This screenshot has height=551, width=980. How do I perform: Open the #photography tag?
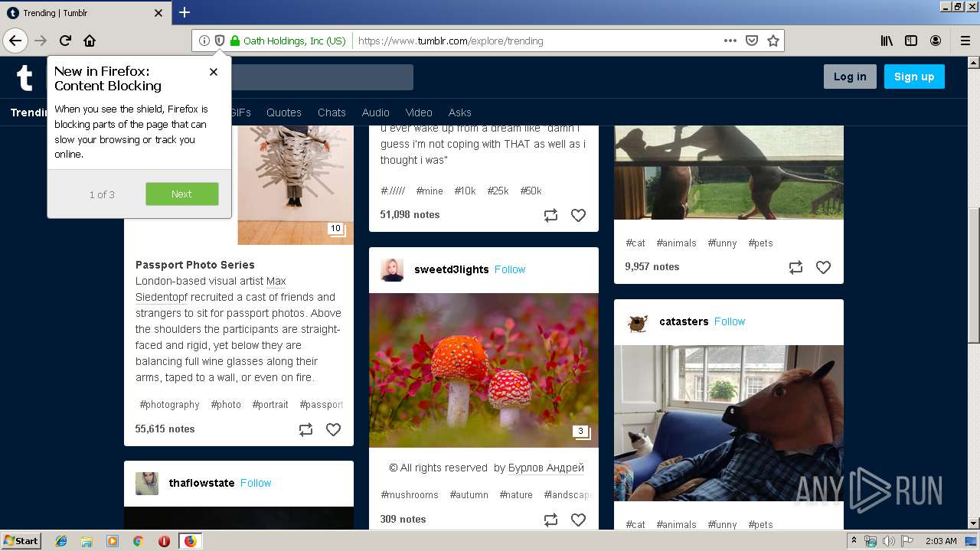pos(169,405)
